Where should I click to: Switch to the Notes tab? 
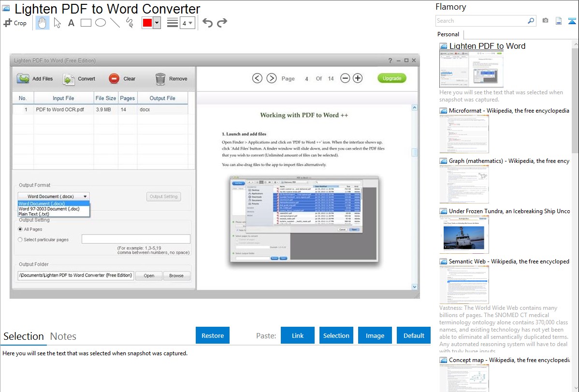[x=63, y=336]
